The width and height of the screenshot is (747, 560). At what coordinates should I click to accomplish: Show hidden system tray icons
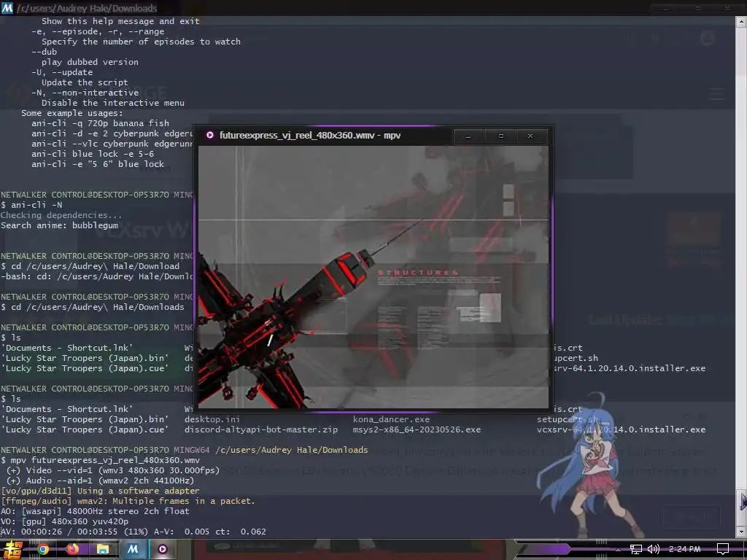point(619,550)
